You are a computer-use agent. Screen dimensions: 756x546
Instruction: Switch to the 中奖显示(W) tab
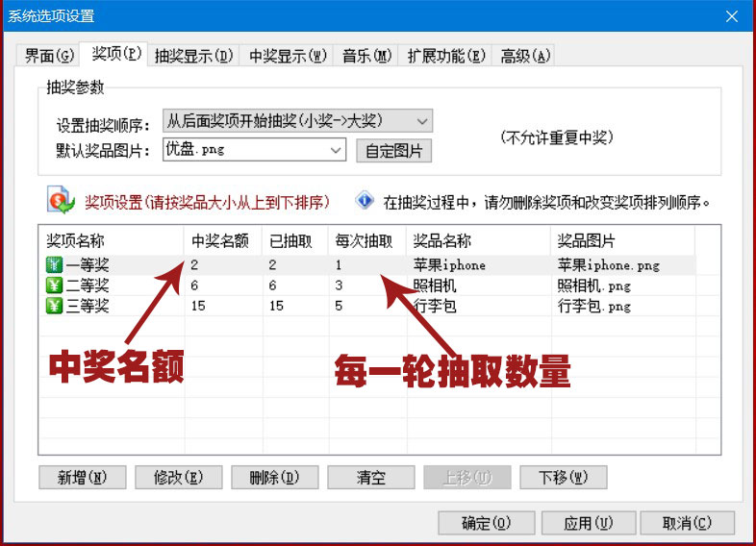tap(288, 56)
